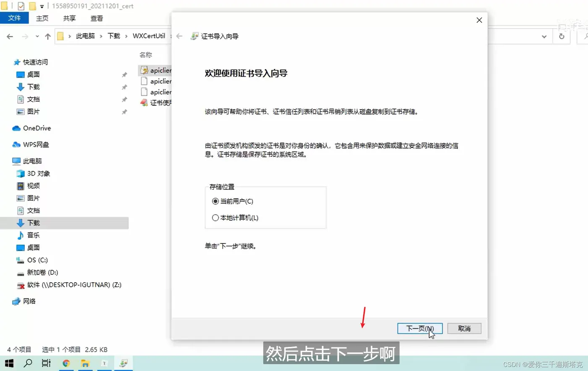Unpin 文档 from quick access

124,100
